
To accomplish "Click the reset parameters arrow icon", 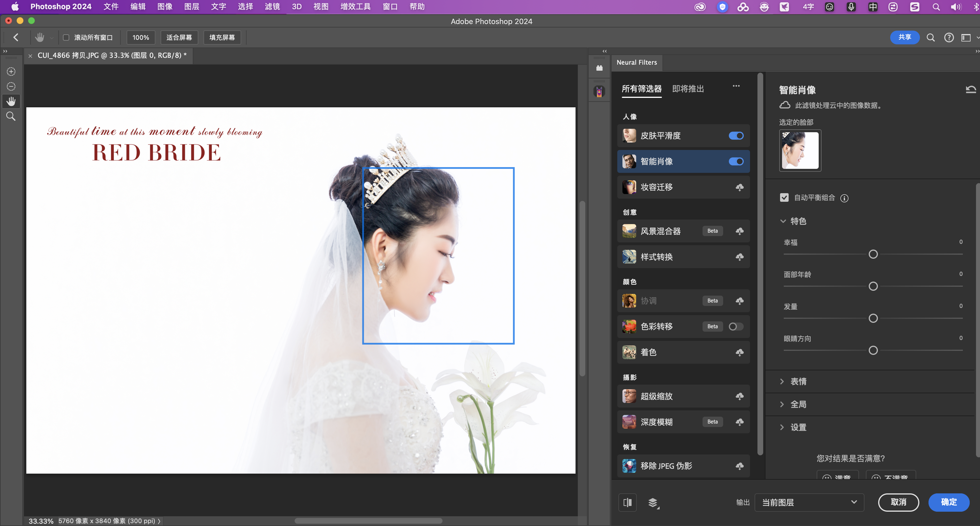I will [971, 90].
